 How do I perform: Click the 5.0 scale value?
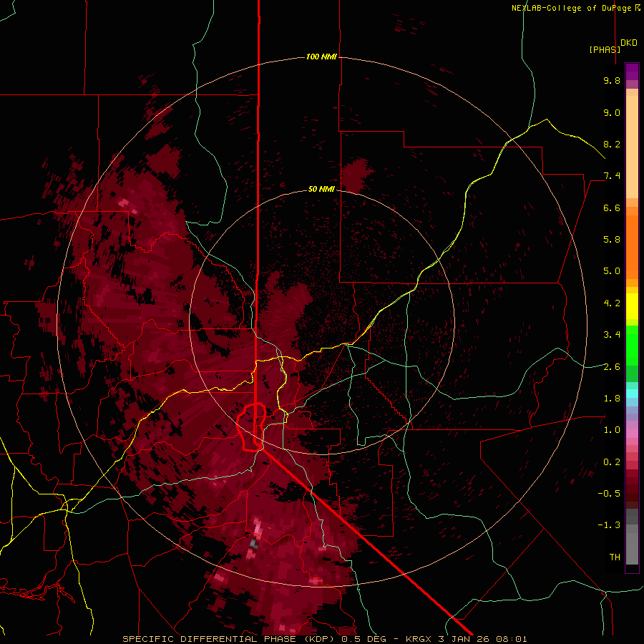(612, 271)
